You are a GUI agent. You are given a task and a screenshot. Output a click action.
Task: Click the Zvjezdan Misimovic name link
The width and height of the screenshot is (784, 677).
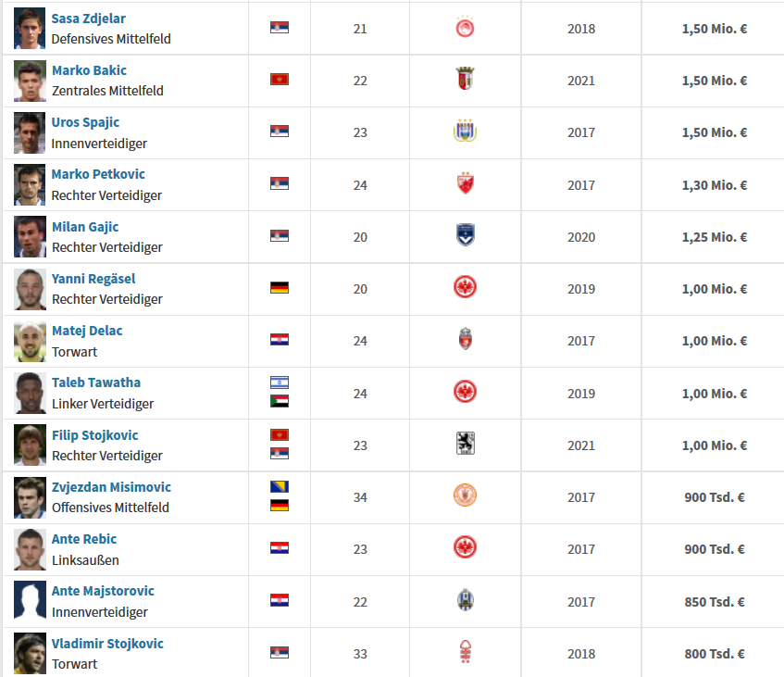click(x=111, y=487)
